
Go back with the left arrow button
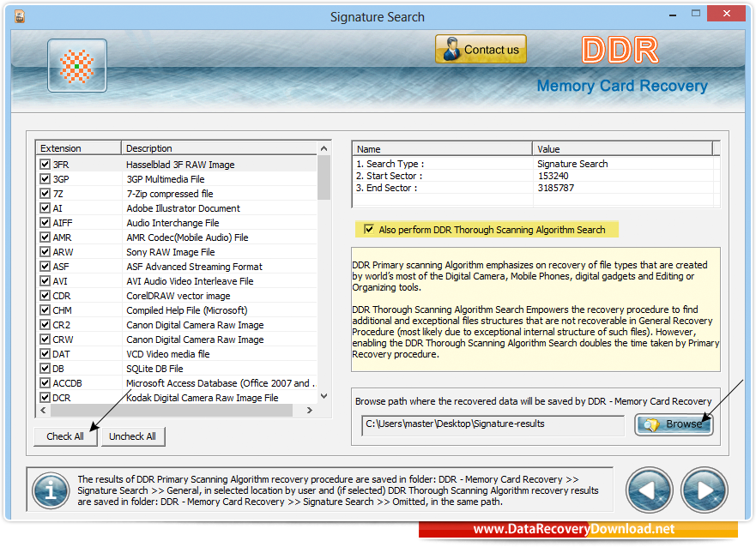tap(649, 490)
